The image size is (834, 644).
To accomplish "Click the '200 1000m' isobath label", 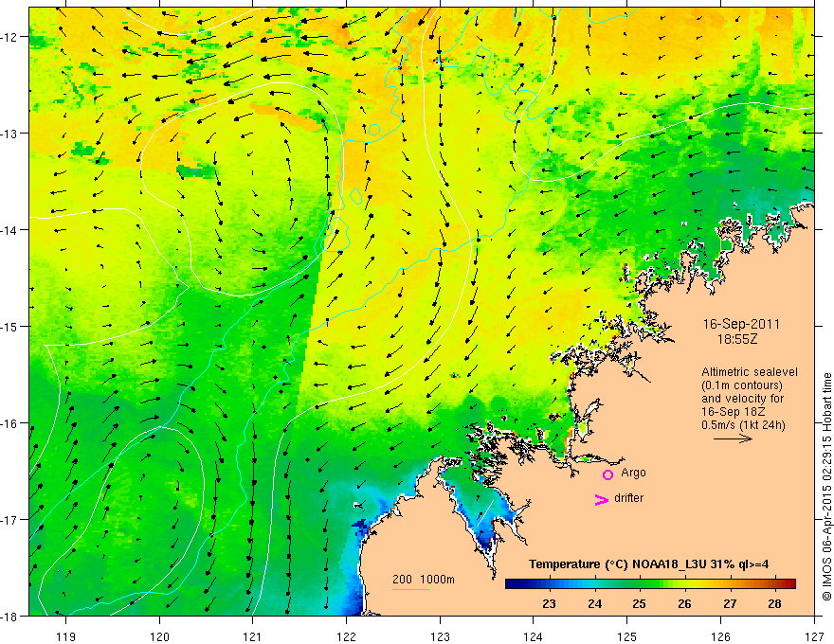I will [424, 580].
